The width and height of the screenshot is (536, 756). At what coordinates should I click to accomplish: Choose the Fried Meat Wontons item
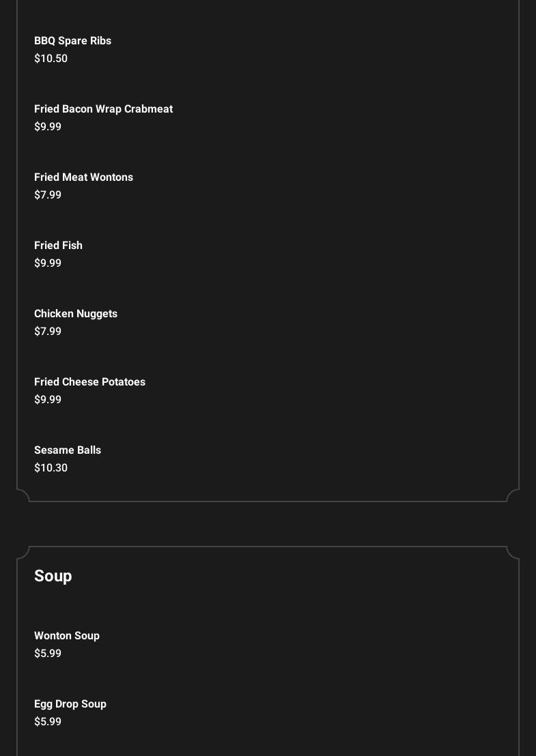83,177
